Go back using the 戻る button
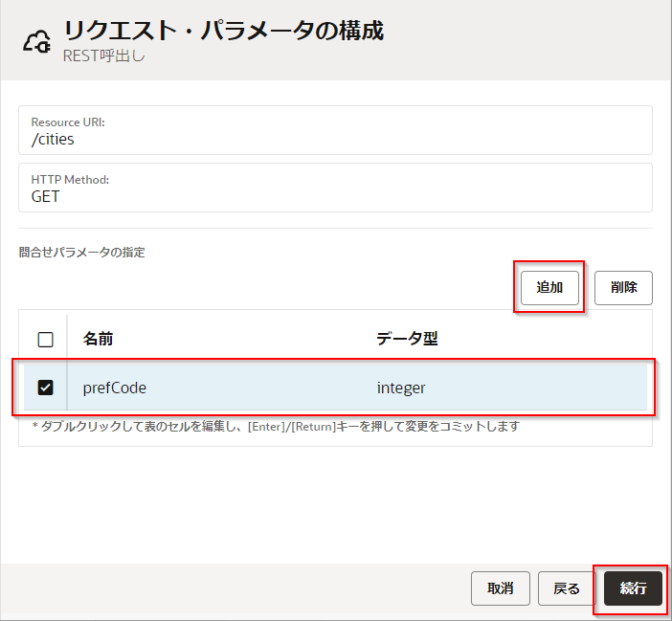Screen dimensions: 672x621 567,588
